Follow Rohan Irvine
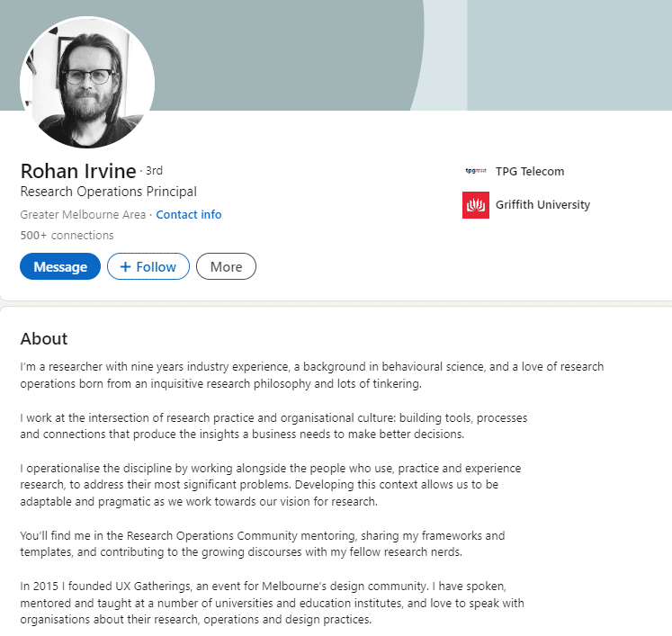Viewport: 672px width, 636px height. [148, 266]
